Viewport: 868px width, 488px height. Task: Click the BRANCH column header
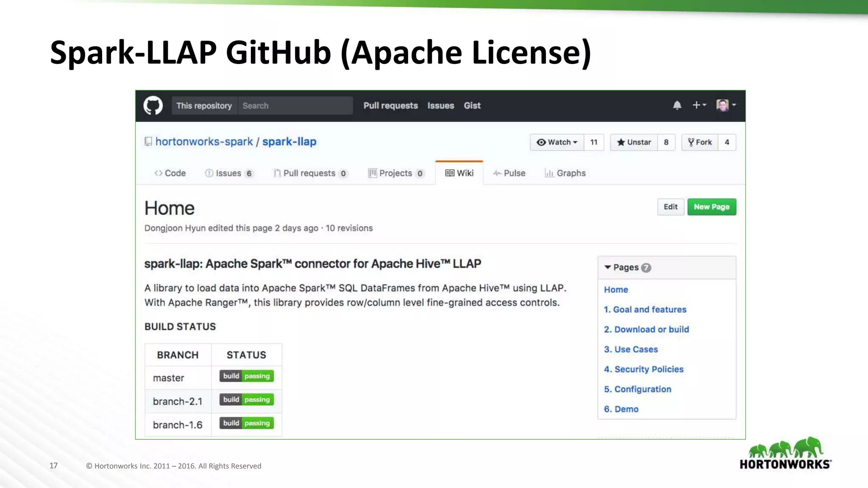[178, 355]
